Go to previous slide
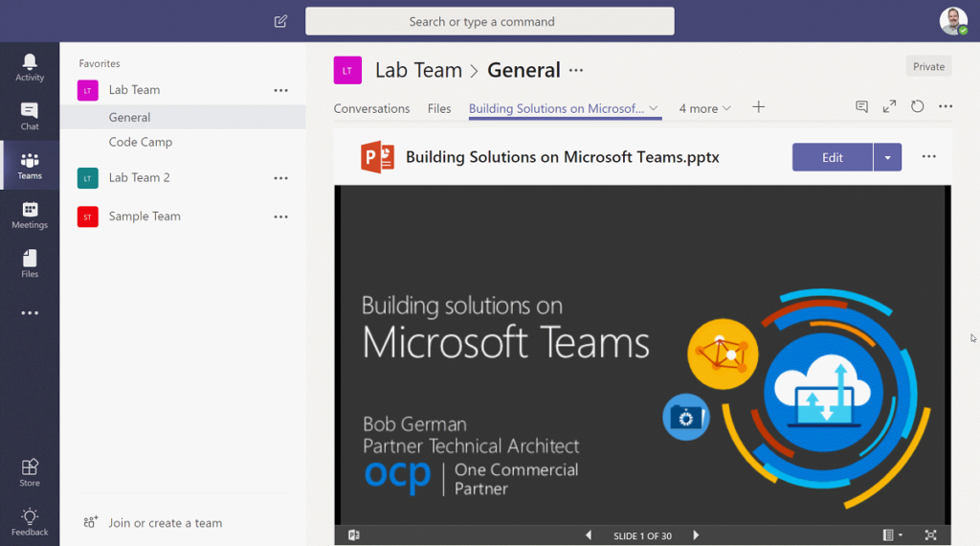The height and width of the screenshot is (546, 980). 589,535
